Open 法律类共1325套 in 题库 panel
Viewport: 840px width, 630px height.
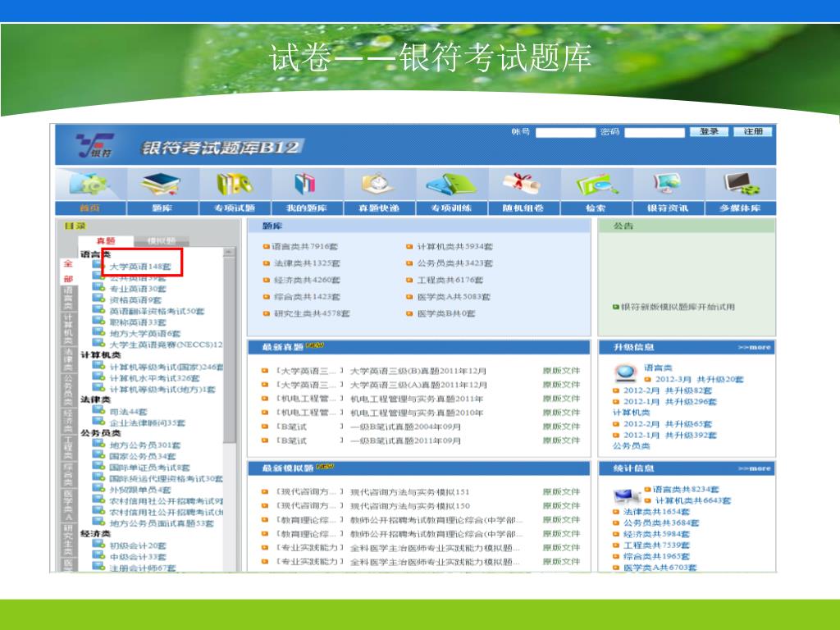coord(307,263)
